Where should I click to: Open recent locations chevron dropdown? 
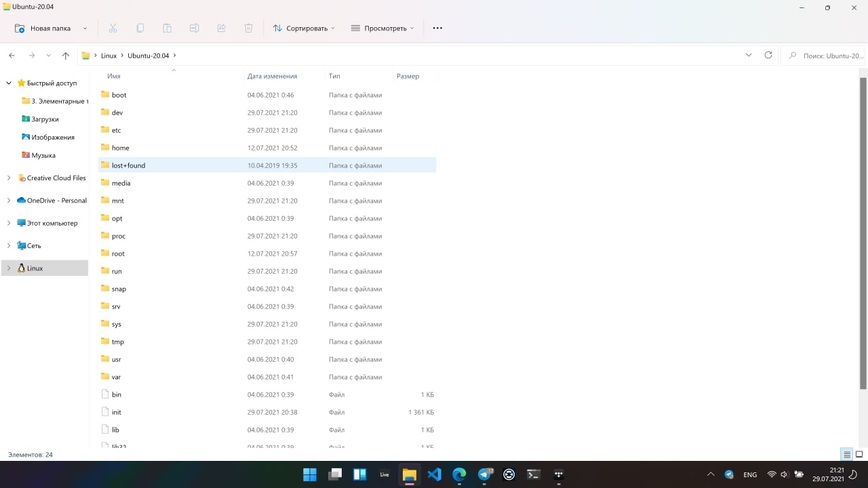48,56
